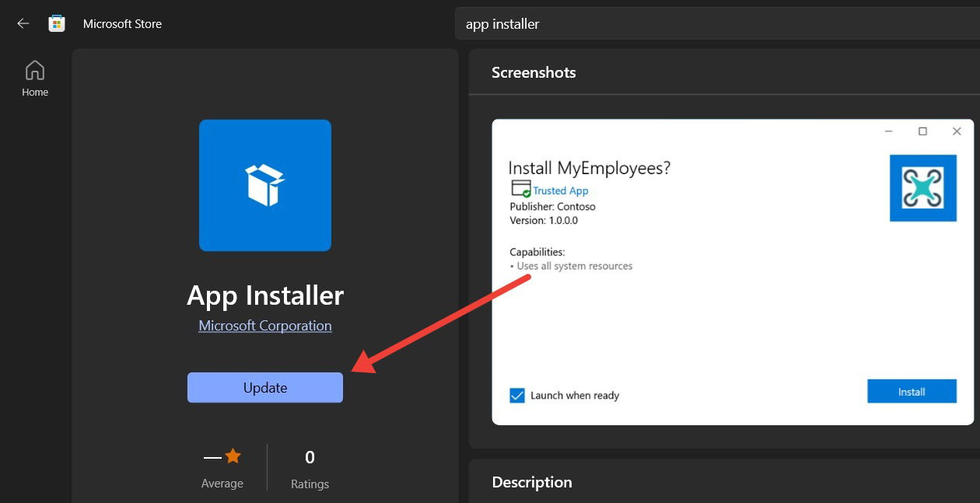Screen dimensions: 980x503
Task: Go back with the back arrow
Action: [23, 23]
